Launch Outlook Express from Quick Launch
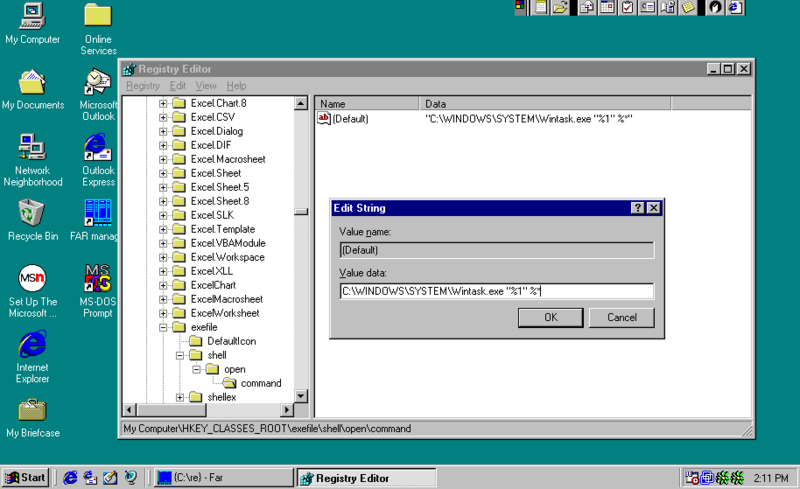The height and width of the screenshot is (489, 800). [x=90, y=477]
